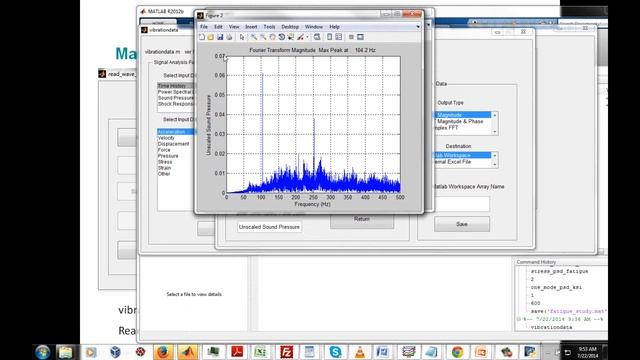The image size is (640, 360).
Task: Click the dock figure arrow at menu bar end
Action: point(418,27)
